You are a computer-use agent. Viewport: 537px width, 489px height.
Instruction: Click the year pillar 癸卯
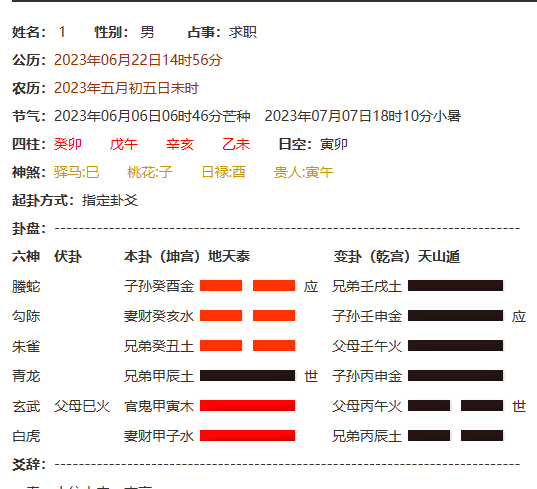point(67,145)
